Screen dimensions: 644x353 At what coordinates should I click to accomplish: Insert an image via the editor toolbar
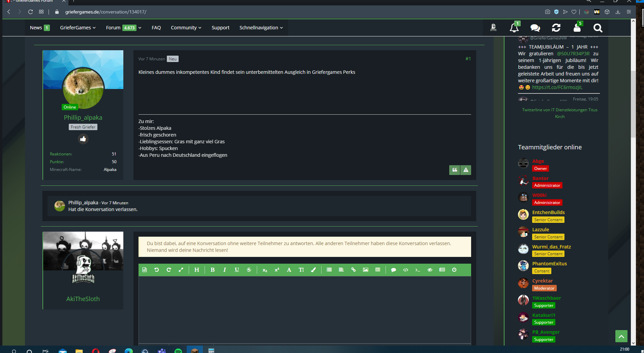tap(365, 270)
